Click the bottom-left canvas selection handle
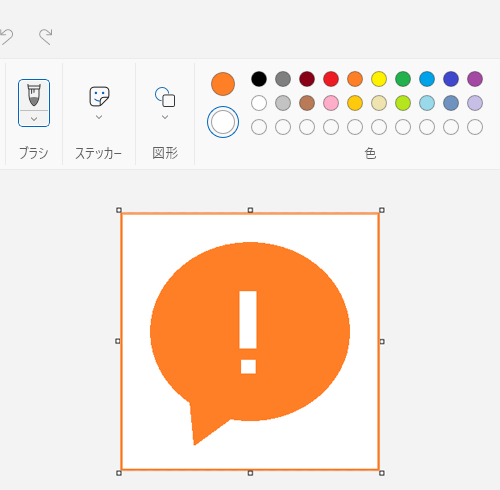The width and height of the screenshot is (500, 490). (119, 473)
